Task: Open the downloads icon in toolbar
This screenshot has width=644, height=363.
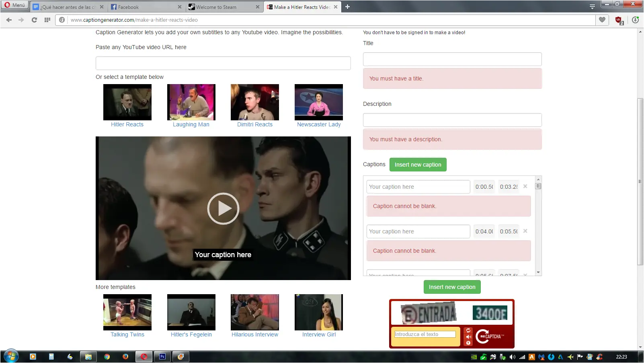Action: 635,20
